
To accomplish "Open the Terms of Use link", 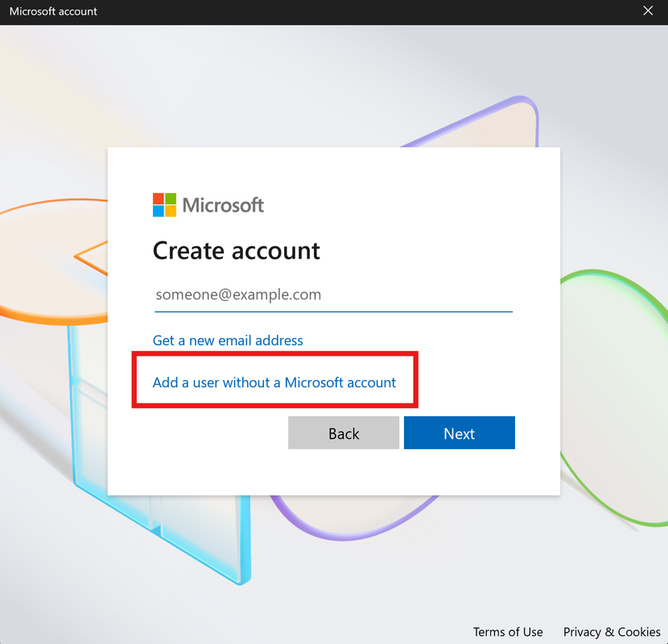I will [508, 632].
